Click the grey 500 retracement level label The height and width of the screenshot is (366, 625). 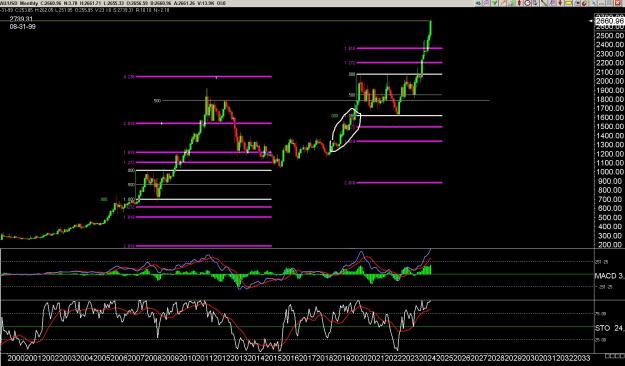[x=157, y=101]
